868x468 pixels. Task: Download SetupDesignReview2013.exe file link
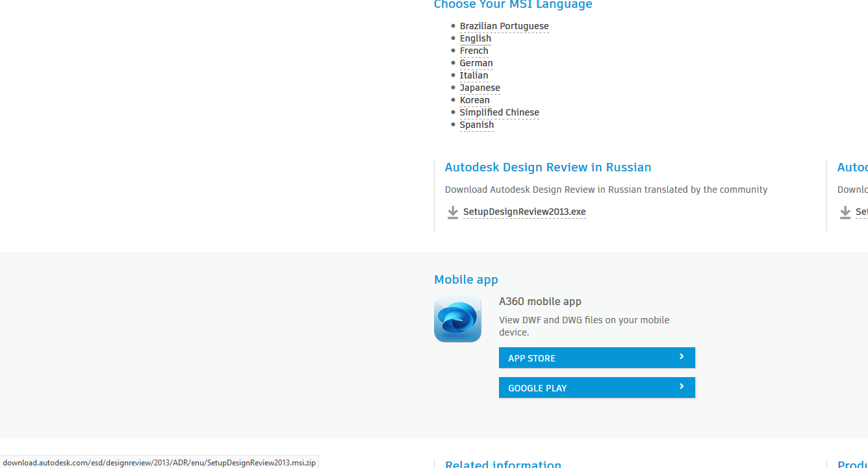coord(524,212)
